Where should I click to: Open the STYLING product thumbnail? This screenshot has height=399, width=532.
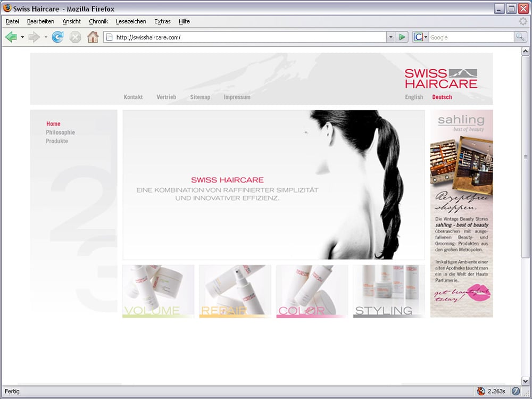click(389, 292)
